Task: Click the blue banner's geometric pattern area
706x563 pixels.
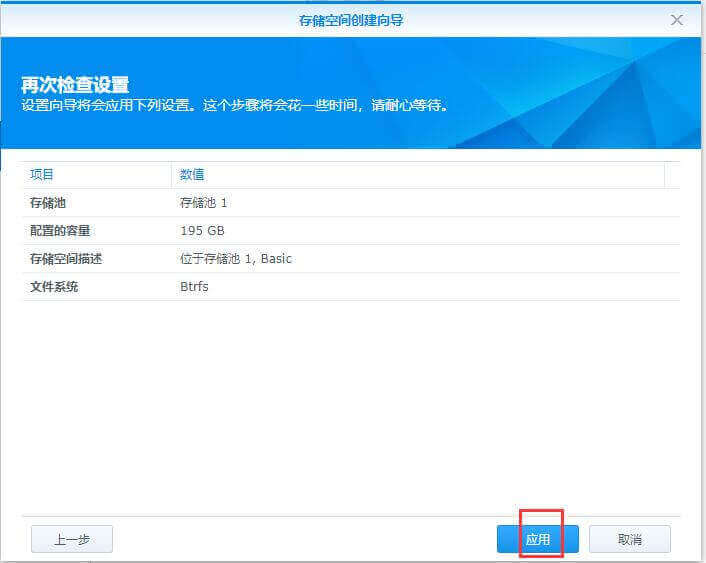Action: [600, 90]
